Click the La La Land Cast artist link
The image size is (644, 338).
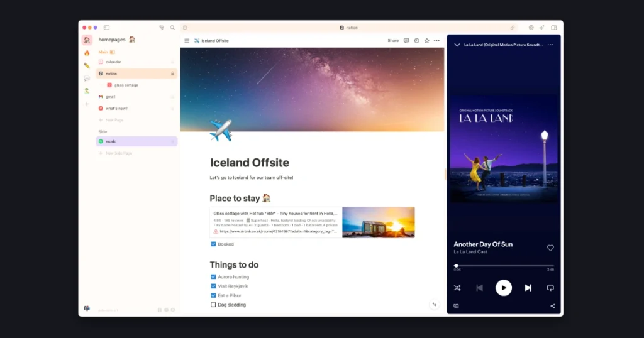pos(470,252)
